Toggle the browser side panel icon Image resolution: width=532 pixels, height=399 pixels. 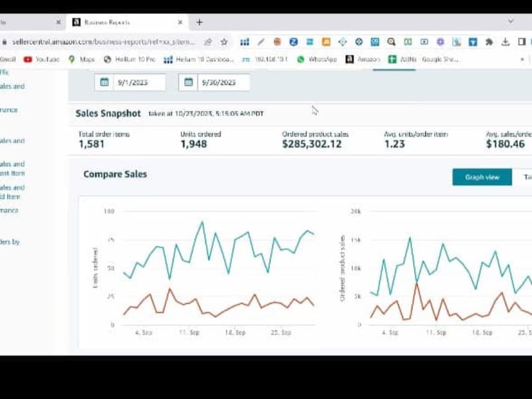522,42
